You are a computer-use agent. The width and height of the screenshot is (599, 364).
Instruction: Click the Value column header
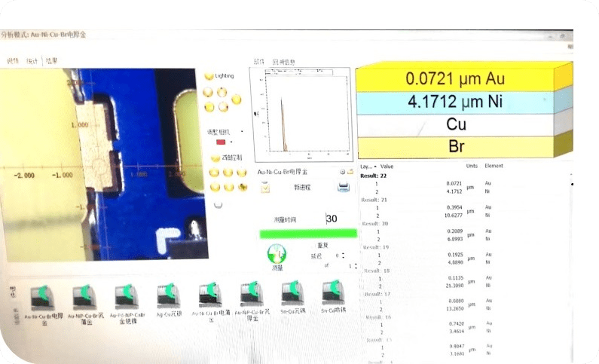(387, 167)
